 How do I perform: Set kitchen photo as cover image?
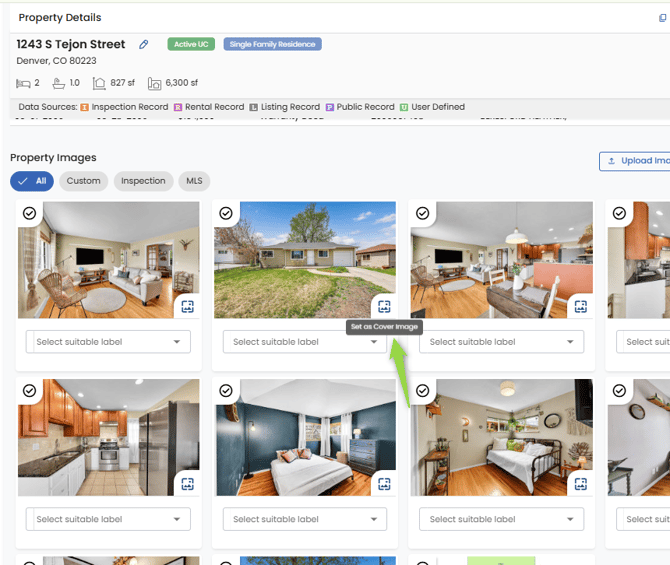coord(187,484)
